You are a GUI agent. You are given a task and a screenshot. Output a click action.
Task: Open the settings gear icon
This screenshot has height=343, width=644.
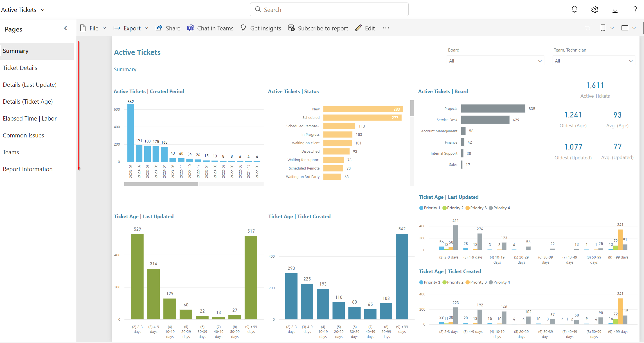[595, 10]
